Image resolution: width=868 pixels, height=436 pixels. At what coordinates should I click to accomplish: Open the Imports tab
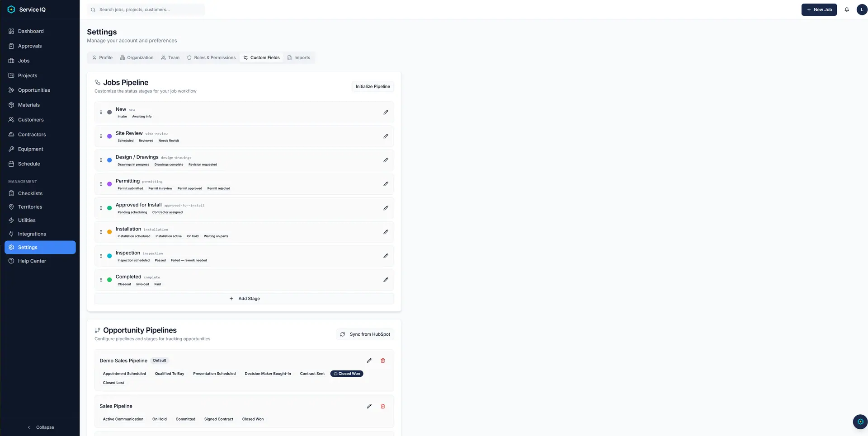tap(299, 58)
